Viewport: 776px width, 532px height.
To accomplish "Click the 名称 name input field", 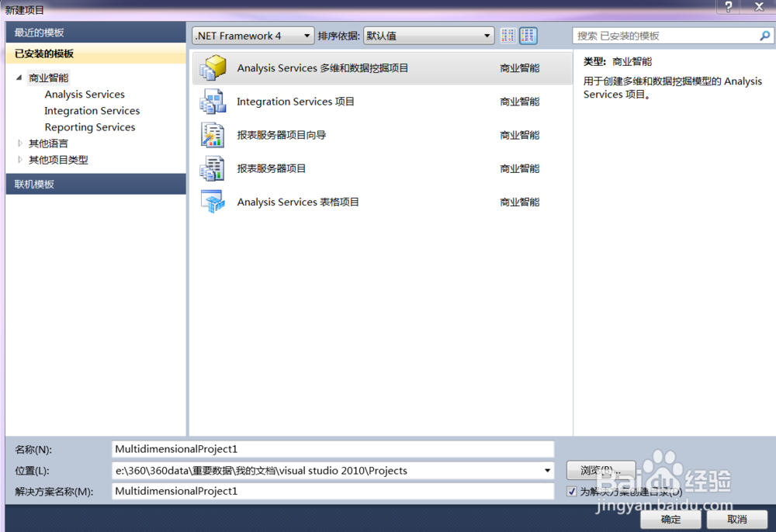I will [x=333, y=449].
